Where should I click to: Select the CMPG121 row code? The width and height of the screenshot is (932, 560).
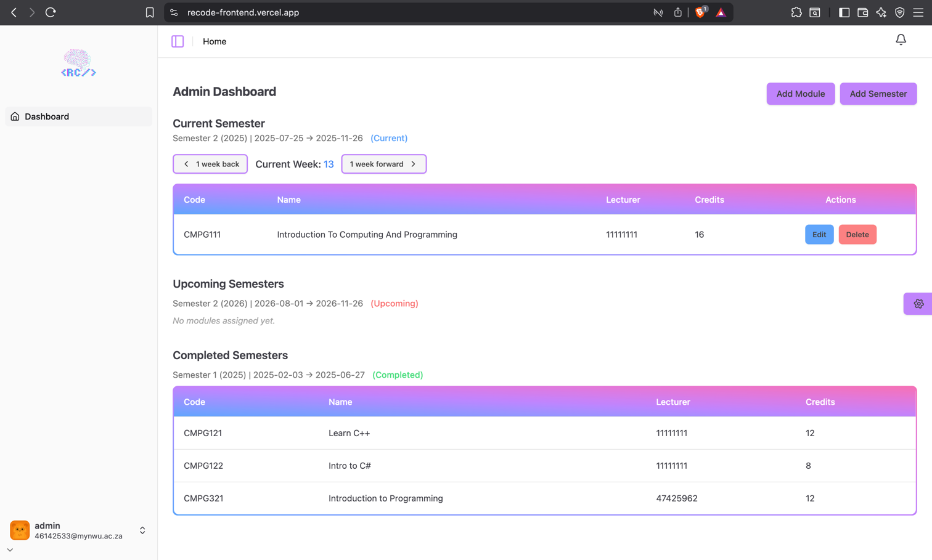click(x=203, y=433)
